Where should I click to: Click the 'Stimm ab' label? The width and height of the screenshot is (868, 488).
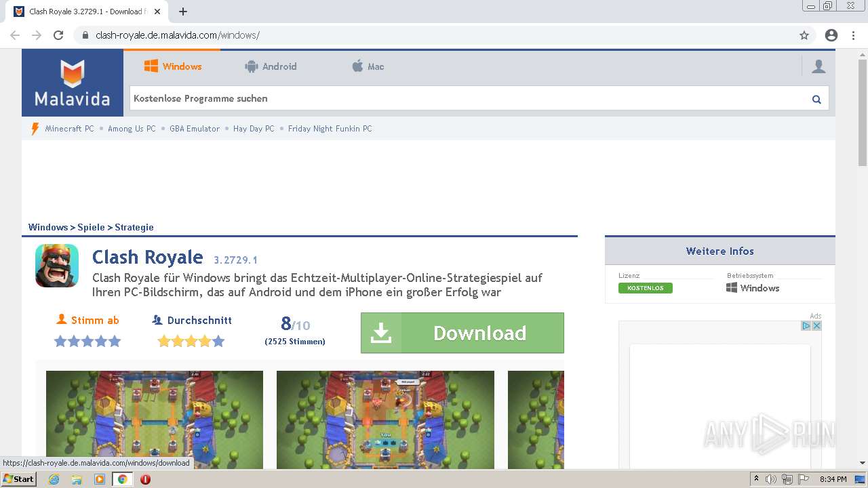click(x=87, y=321)
